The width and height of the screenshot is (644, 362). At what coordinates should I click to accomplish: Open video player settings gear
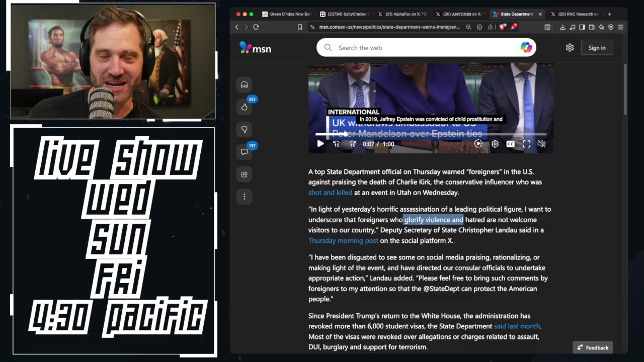pos(495,144)
